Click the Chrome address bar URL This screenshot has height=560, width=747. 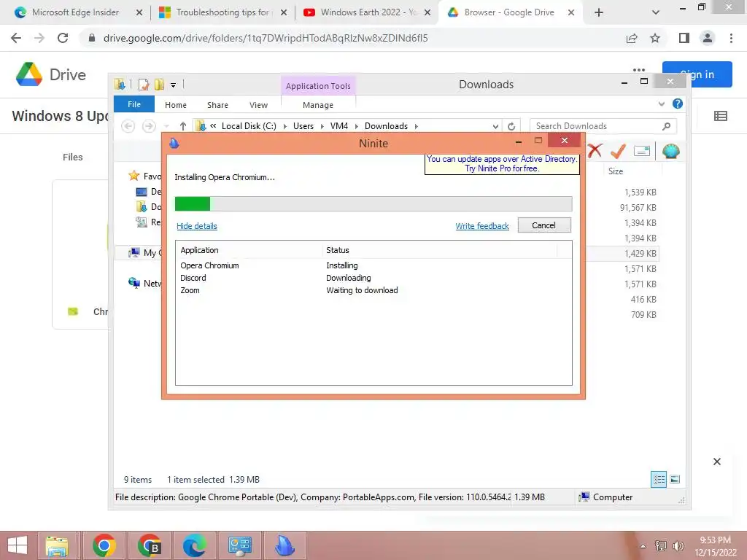tap(266, 38)
